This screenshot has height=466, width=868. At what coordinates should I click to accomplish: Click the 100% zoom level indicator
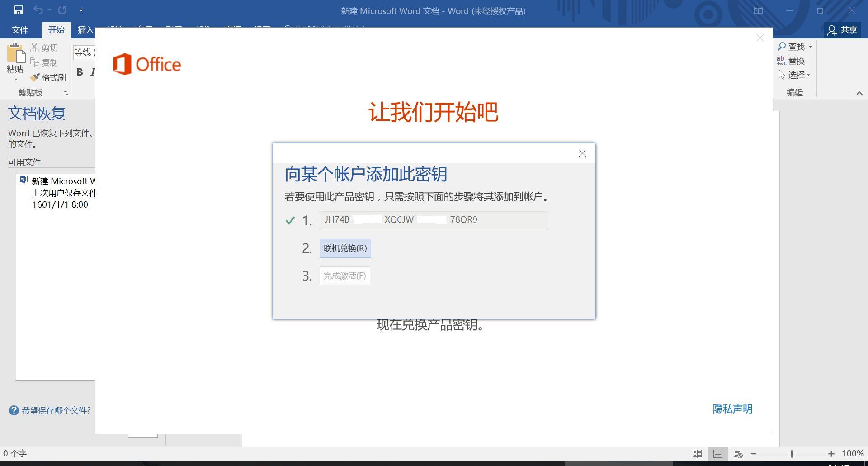853,453
